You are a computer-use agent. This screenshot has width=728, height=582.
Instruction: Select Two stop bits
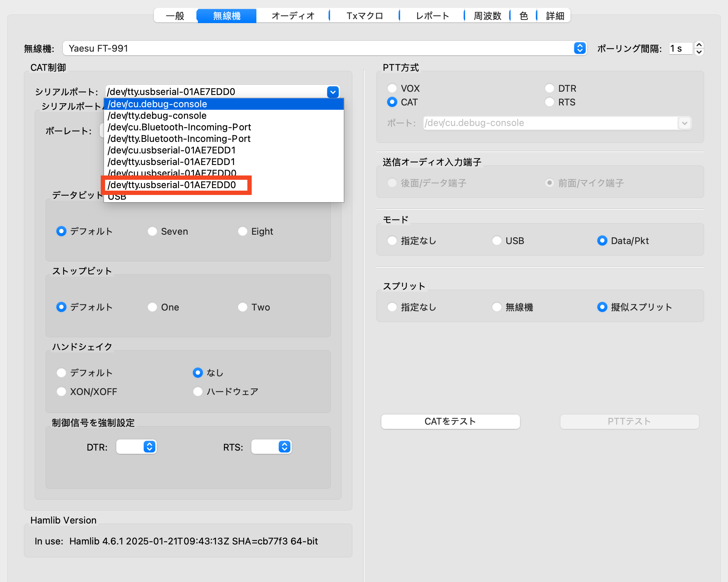click(243, 307)
